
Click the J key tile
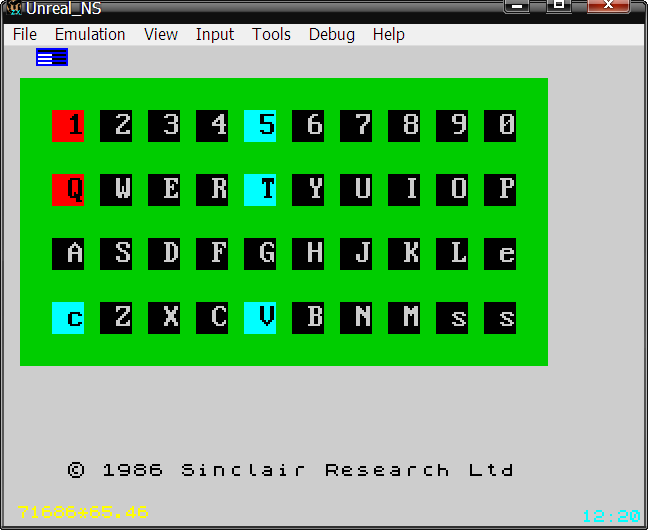click(356, 254)
